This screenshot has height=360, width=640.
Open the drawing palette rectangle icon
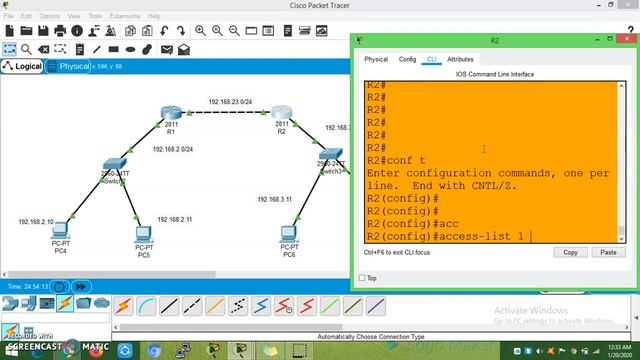[x=251, y=31]
